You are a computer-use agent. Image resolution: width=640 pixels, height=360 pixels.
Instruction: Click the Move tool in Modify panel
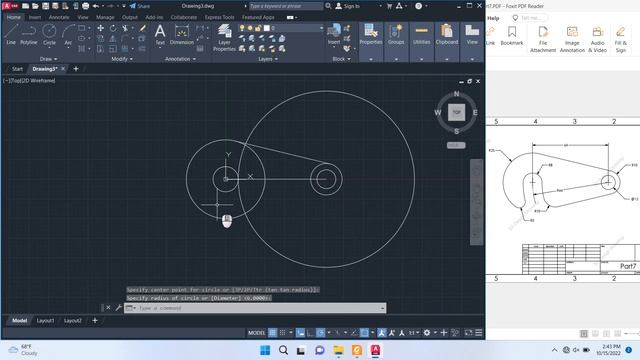pos(100,28)
